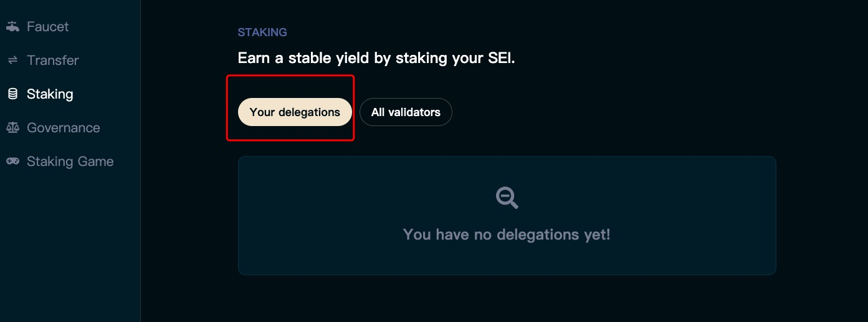This screenshot has width=868, height=322.
Task: Click the Staking Game controller icon
Action: pyautogui.click(x=12, y=162)
